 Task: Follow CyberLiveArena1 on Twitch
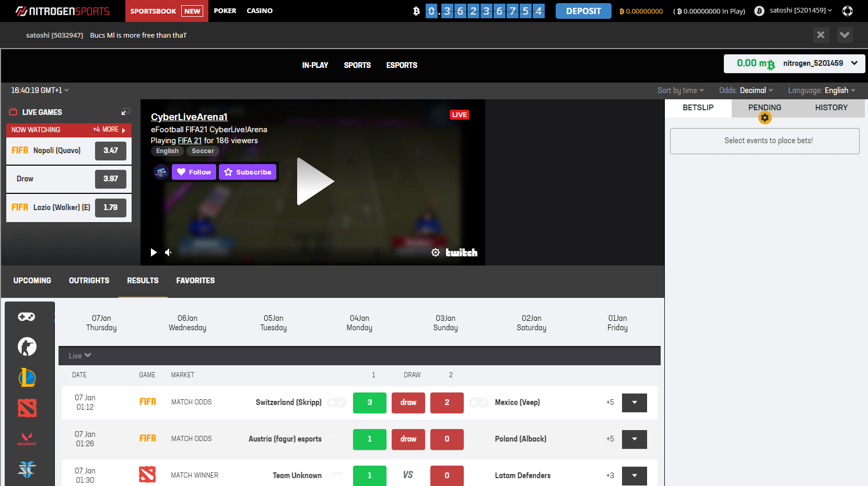pos(194,172)
